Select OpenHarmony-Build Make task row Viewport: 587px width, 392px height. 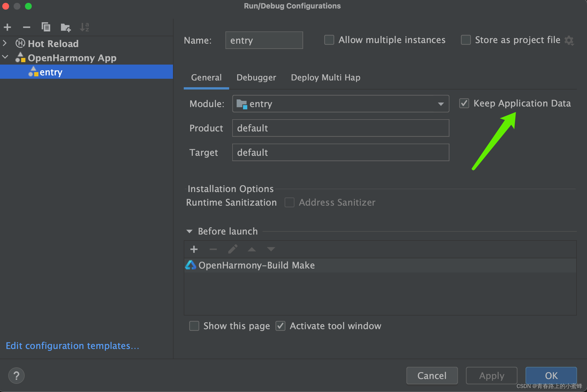[x=257, y=265]
